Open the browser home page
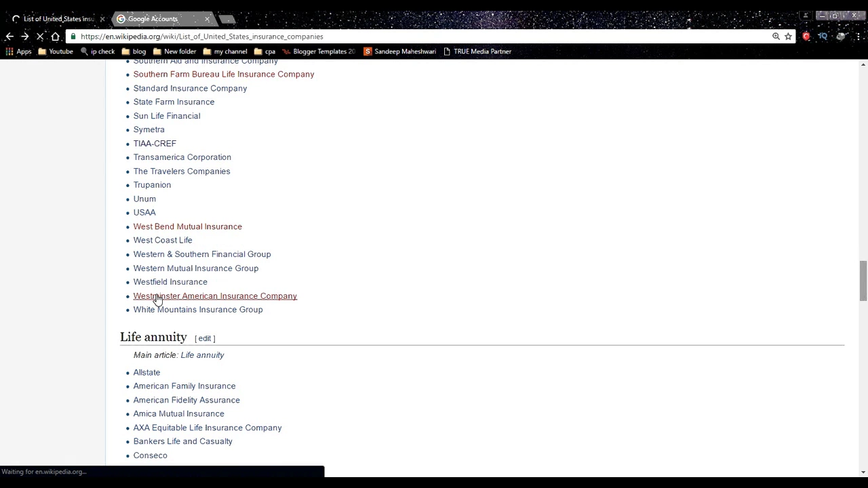 coord(55,37)
